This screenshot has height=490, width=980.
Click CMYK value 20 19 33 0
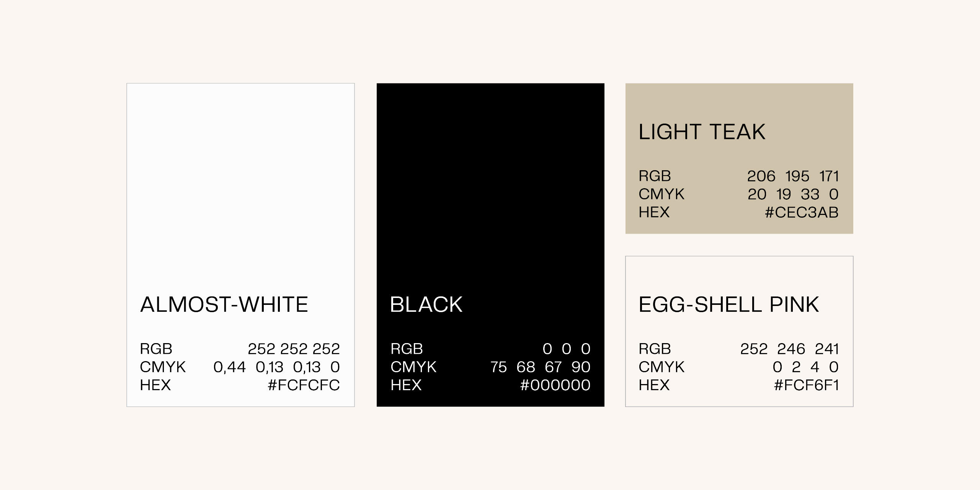793,194
